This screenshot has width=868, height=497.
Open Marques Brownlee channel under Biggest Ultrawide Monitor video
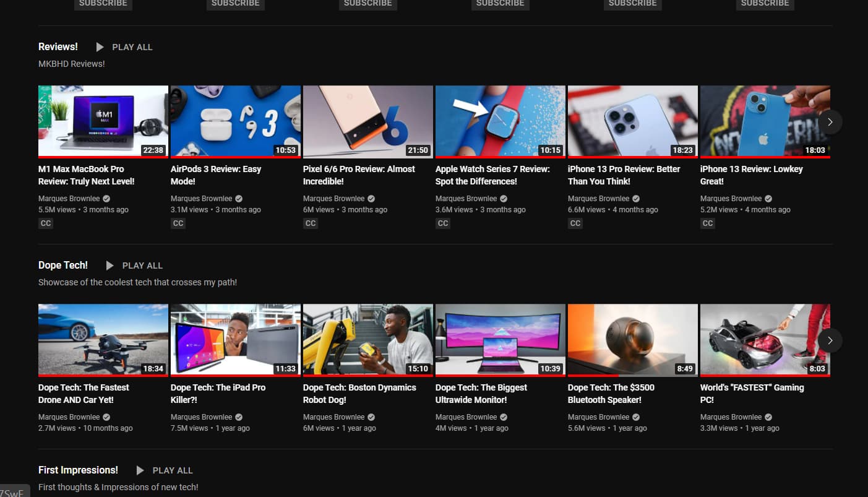tap(466, 417)
